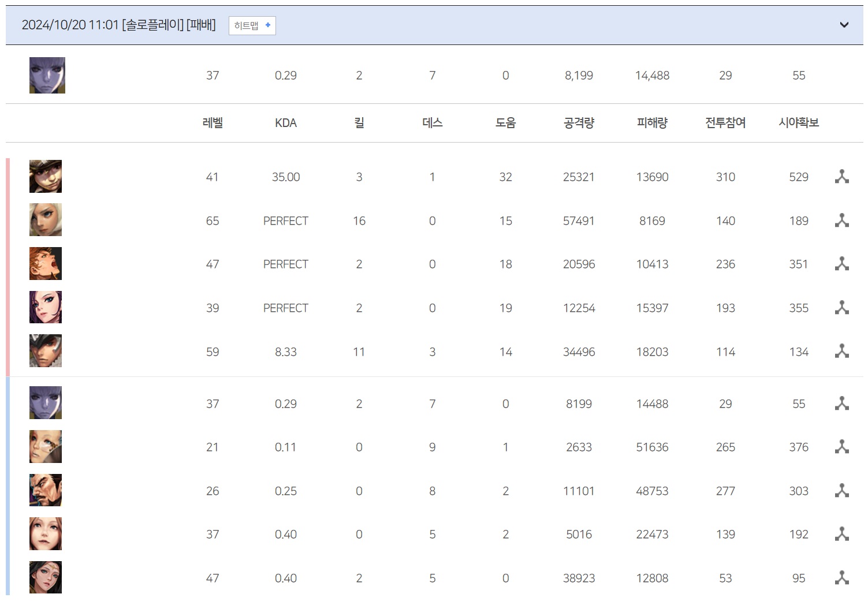Click the 376 vision value
This screenshot has height=605, width=868.
(799, 447)
